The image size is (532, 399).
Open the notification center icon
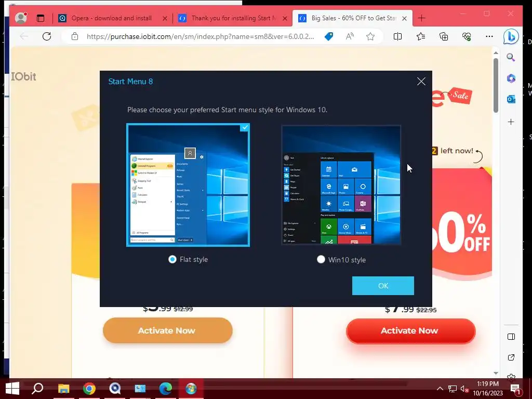click(x=515, y=389)
